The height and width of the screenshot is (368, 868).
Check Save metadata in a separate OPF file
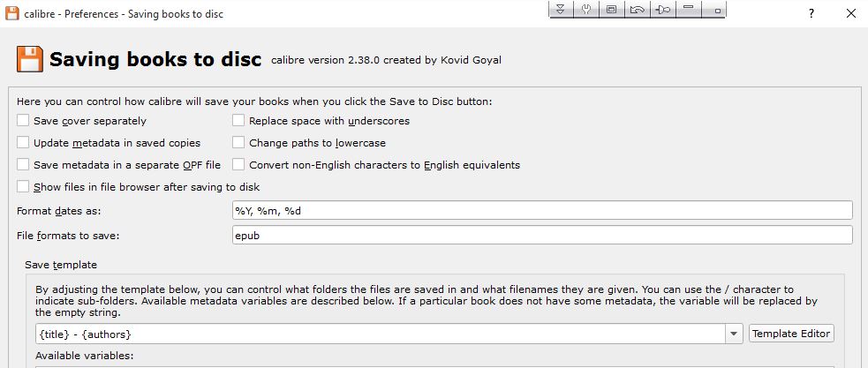pos(23,165)
